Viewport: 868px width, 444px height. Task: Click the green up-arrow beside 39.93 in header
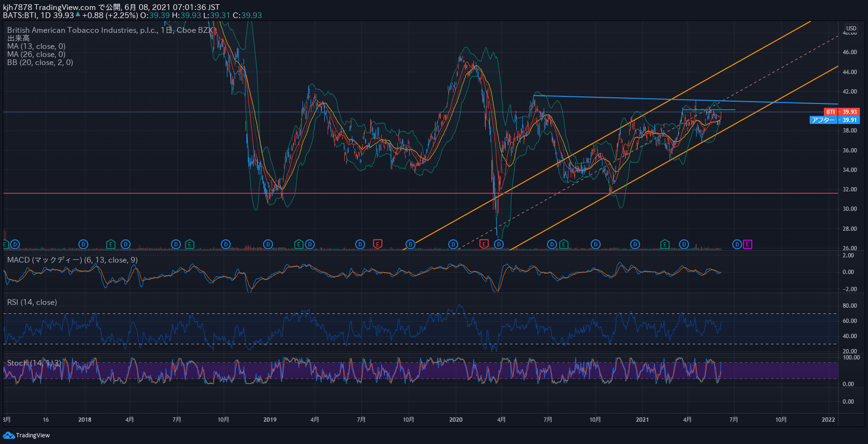point(78,14)
